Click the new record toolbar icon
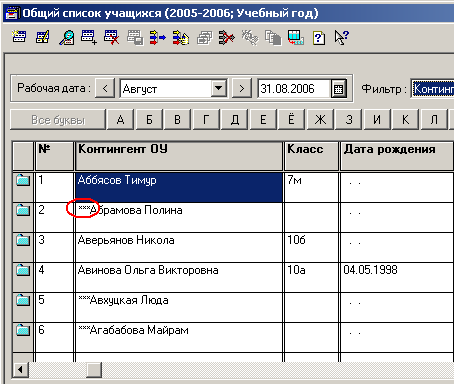This screenshot has height=384, width=454. tap(19, 37)
